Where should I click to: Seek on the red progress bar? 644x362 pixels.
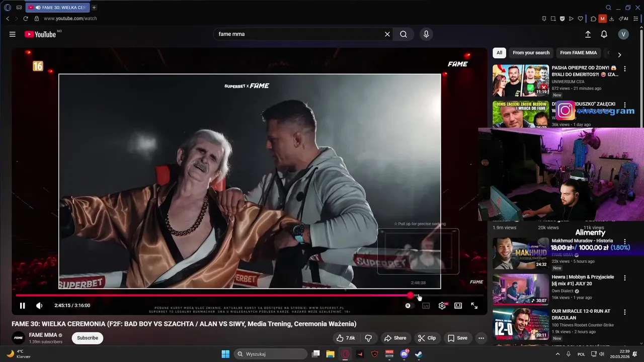point(250,295)
